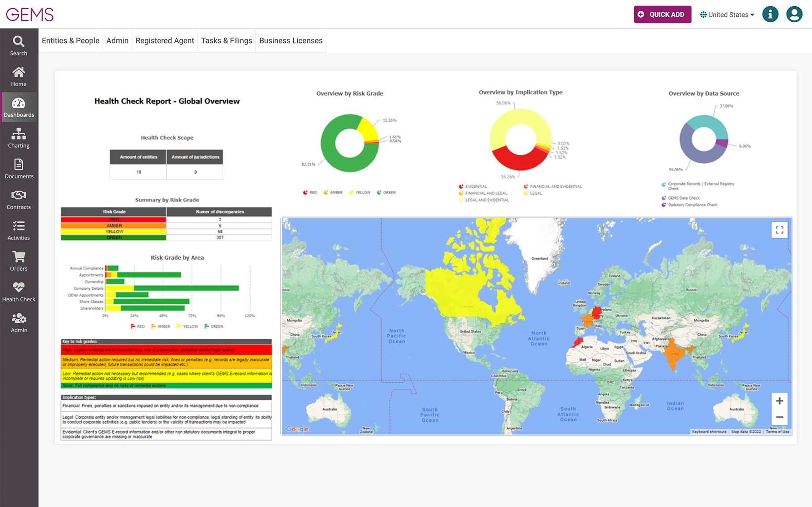Toggle GREEN legend under Risk Grade by Area
The height and width of the screenshot is (507, 812).
tap(214, 327)
